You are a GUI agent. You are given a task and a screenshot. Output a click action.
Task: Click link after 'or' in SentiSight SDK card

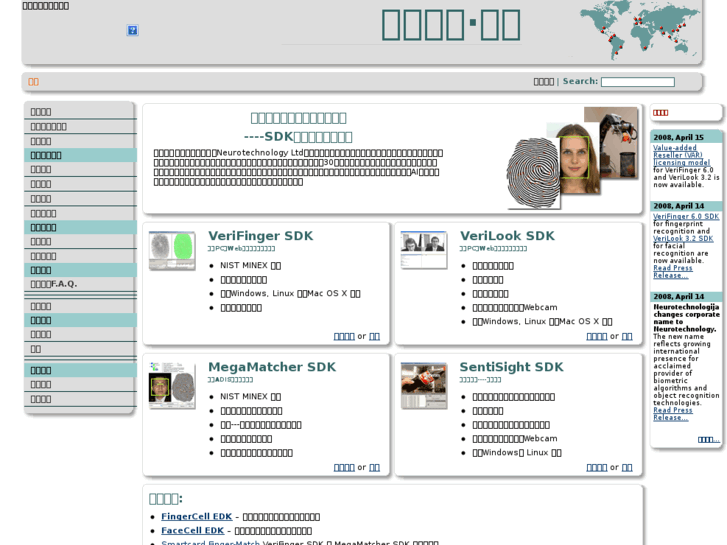627,468
